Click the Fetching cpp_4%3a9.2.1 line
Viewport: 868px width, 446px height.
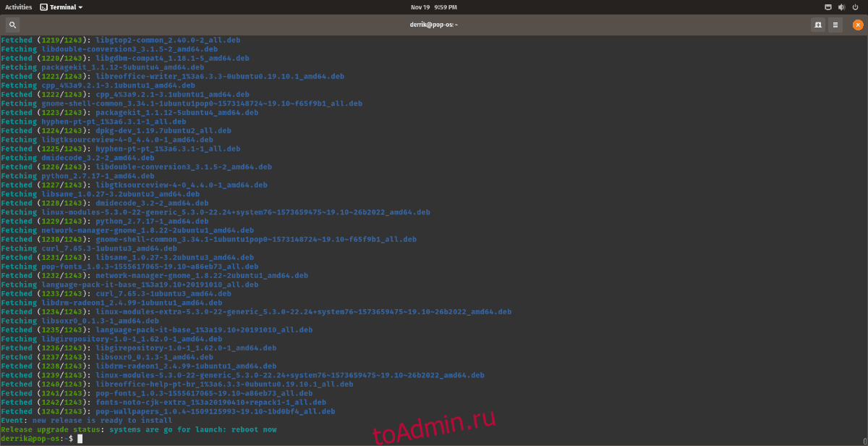point(98,85)
